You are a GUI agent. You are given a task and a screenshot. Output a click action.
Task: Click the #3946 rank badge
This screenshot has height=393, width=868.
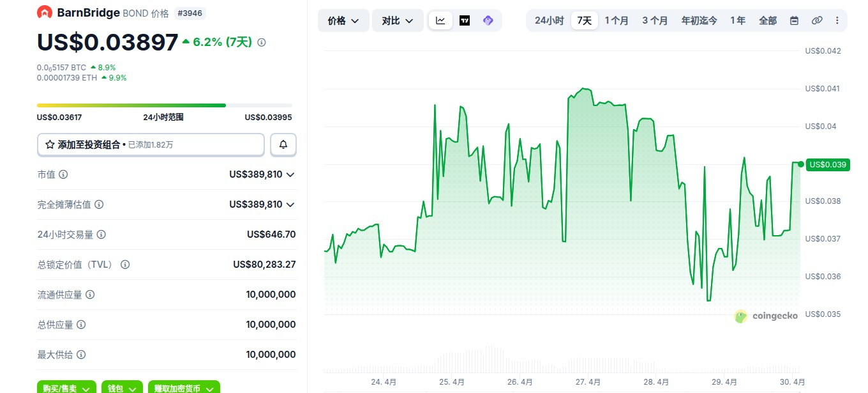coord(190,13)
